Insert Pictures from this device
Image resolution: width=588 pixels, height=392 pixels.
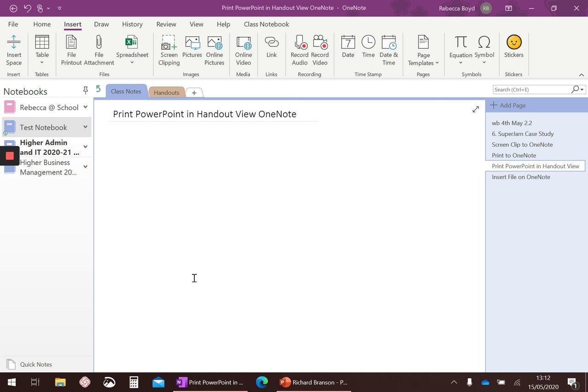pos(192,47)
